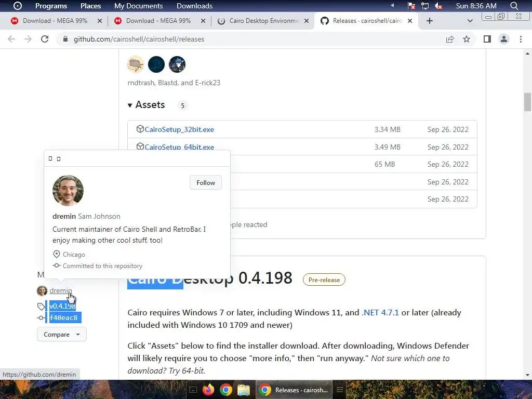Click rndtrash contributor avatar
The image size is (532, 399).
coord(136,64)
